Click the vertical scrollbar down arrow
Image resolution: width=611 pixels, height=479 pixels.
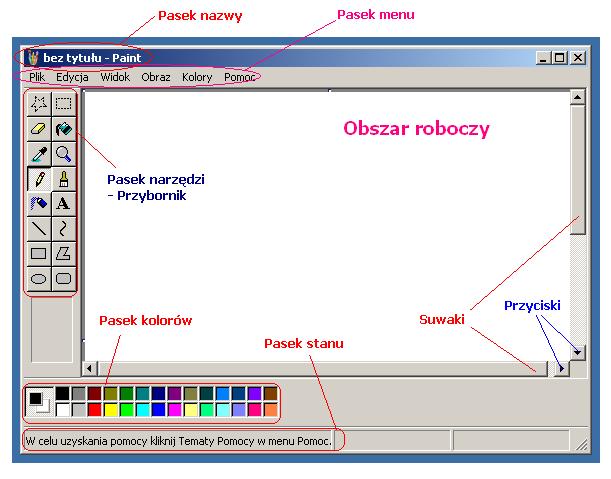[578, 352]
